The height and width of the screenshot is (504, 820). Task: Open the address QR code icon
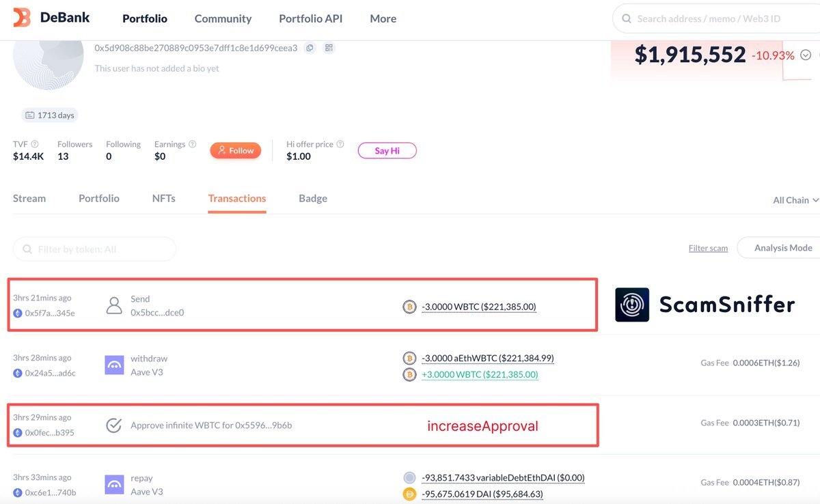click(329, 48)
